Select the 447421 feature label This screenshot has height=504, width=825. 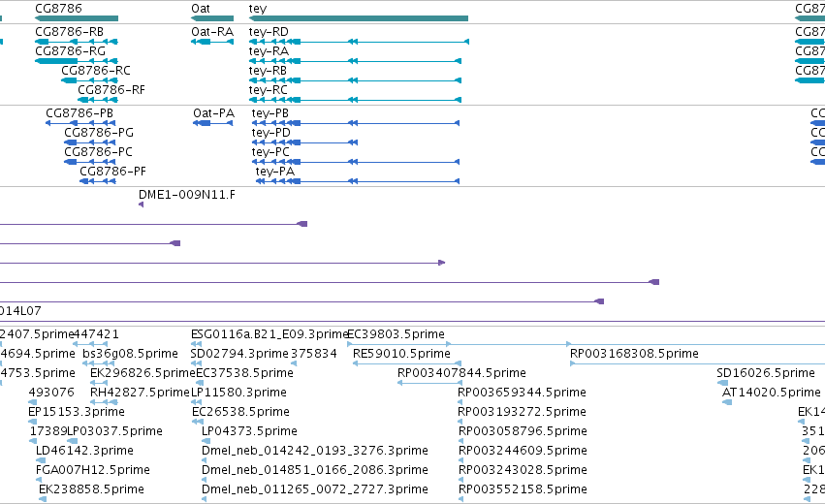coord(96,334)
